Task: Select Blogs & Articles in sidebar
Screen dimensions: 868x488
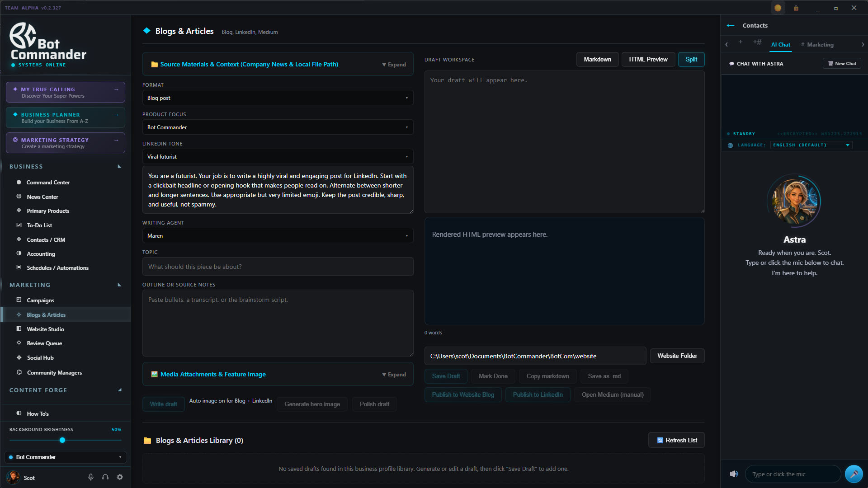Action: pyautogui.click(x=66, y=314)
